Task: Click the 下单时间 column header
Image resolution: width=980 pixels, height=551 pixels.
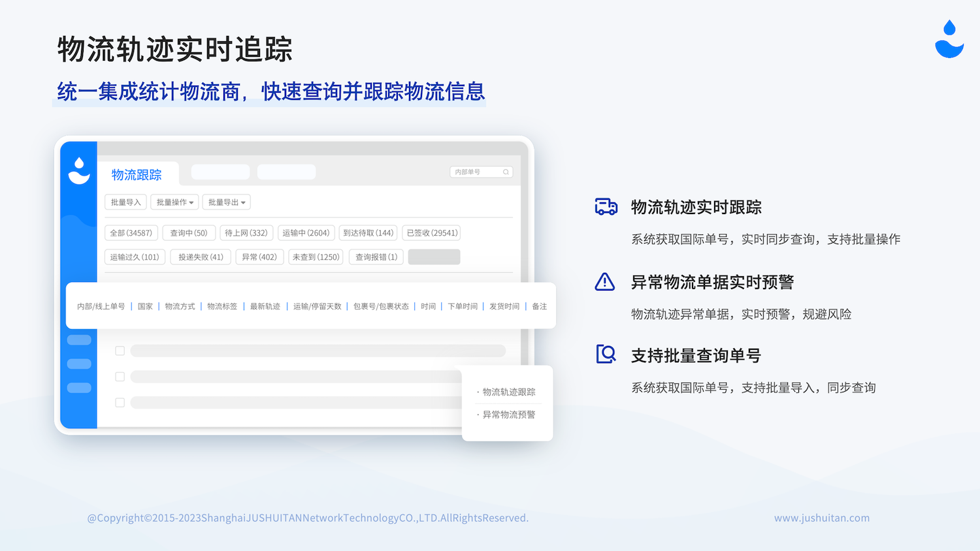Action: pos(463,306)
